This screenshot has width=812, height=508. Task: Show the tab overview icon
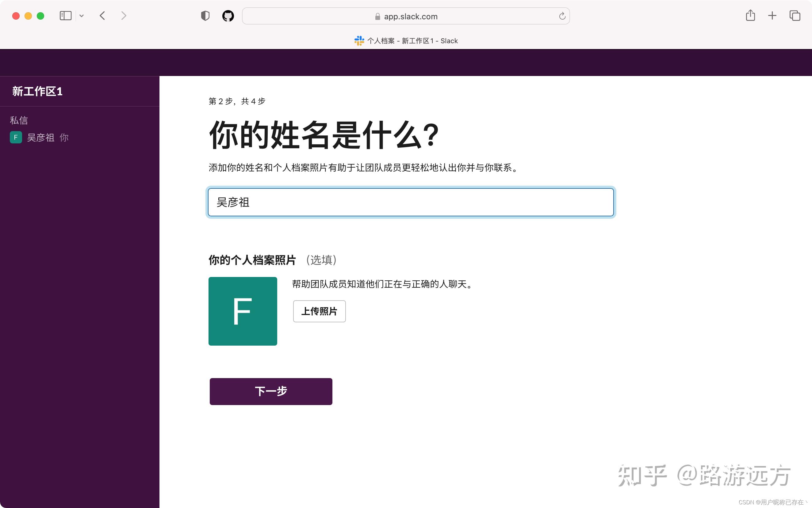pos(795,16)
